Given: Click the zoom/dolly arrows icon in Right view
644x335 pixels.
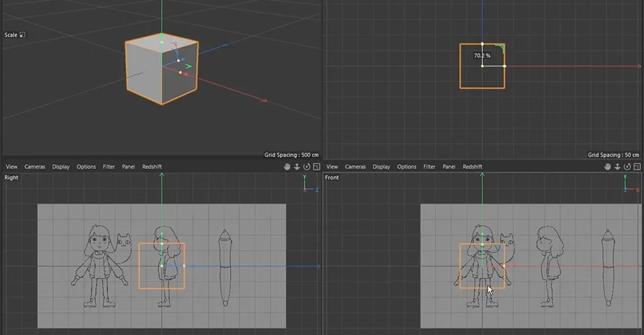Looking at the screenshot, I should pyautogui.click(x=297, y=166).
